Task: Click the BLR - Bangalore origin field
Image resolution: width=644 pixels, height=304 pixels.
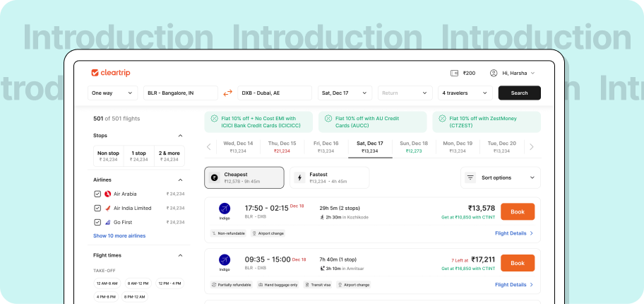Action: click(x=180, y=93)
